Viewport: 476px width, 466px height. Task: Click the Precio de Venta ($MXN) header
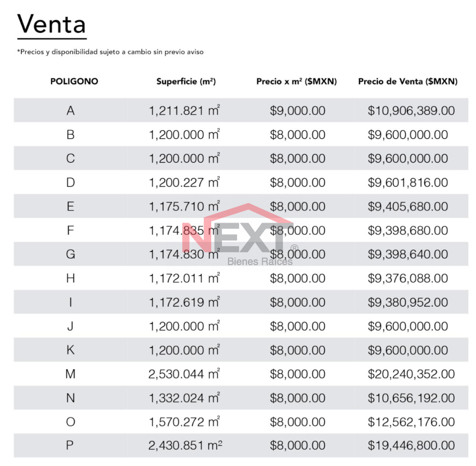pyautogui.click(x=408, y=81)
